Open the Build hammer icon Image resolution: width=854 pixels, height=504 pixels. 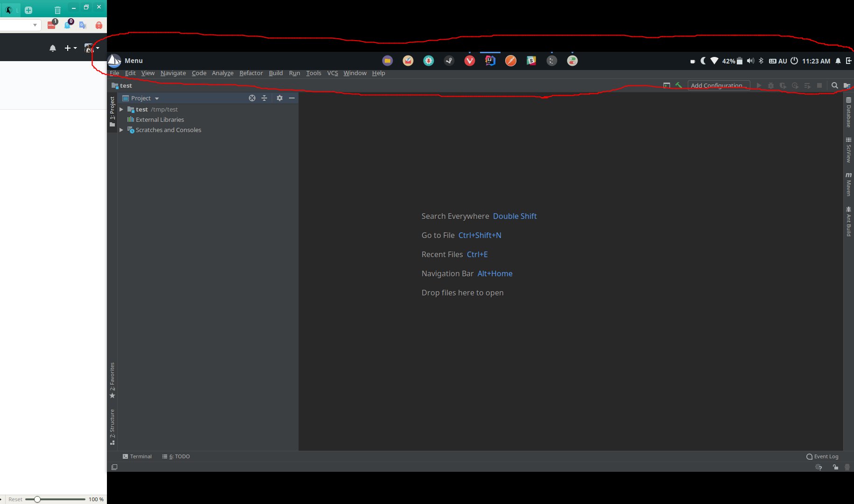[x=678, y=85]
